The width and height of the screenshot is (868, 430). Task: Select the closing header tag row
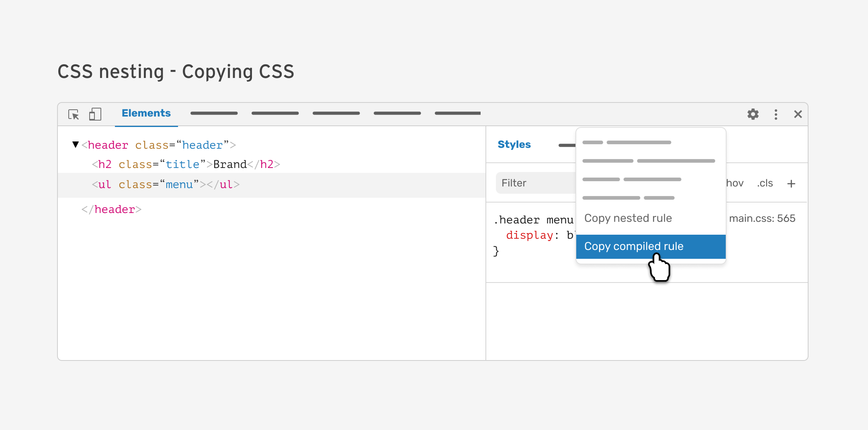pos(112,209)
